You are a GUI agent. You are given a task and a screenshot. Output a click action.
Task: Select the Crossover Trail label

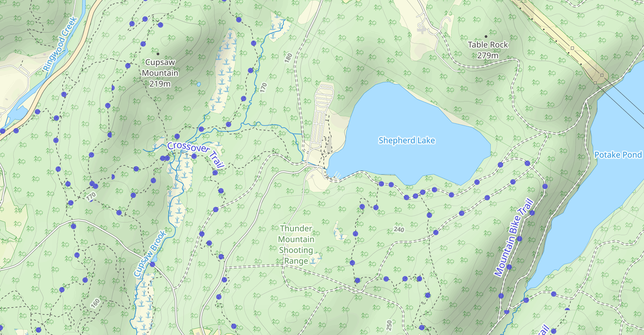coord(196,154)
